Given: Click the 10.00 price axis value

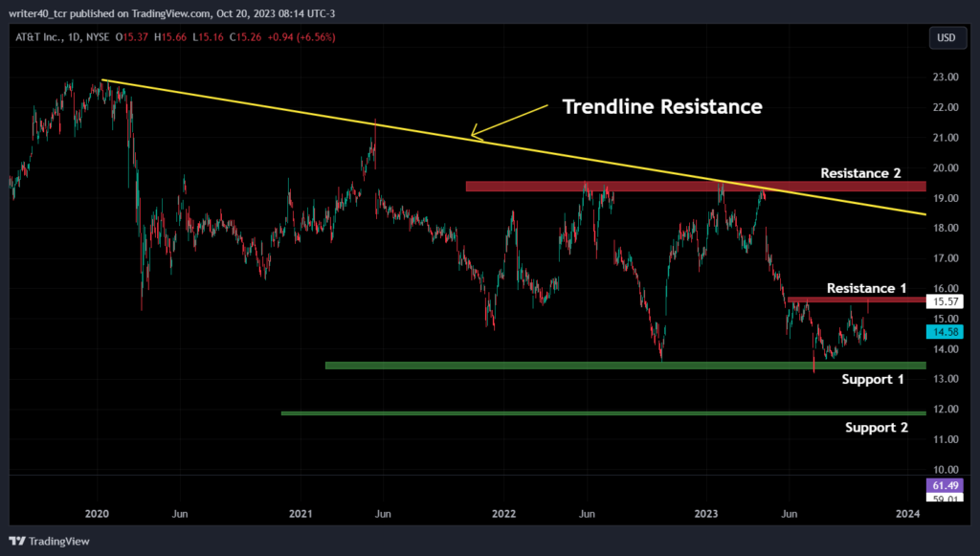Looking at the screenshot, I should pyautogui.click(x=946, y=470).
